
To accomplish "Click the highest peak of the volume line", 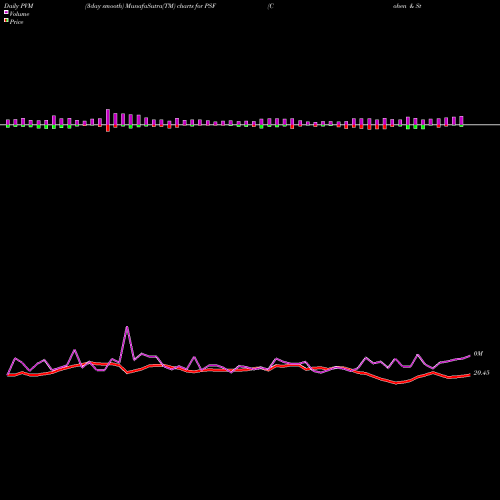I will click(x=127, y=327).
